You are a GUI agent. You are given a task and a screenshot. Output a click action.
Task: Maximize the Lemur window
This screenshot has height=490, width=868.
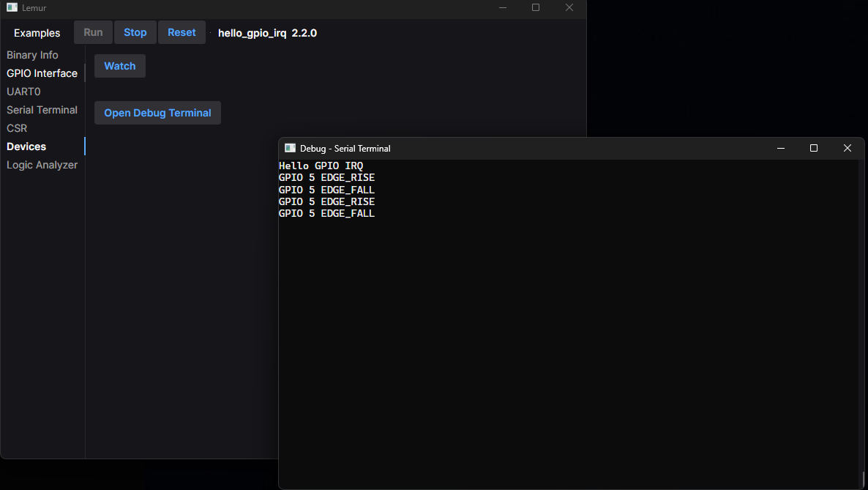(535, 8)
